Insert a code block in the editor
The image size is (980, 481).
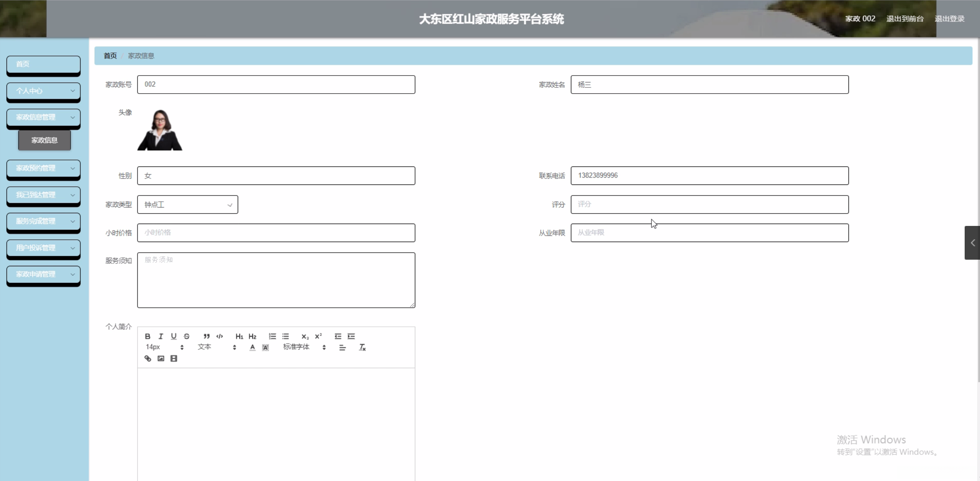click(x=220, y=336)
